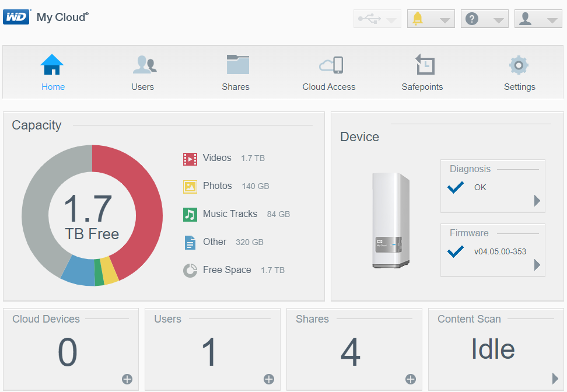The height and width of the screenshot is (392, 567).
Task: Click the firmware version v04.05.00-353
Action: click(500, 251)
